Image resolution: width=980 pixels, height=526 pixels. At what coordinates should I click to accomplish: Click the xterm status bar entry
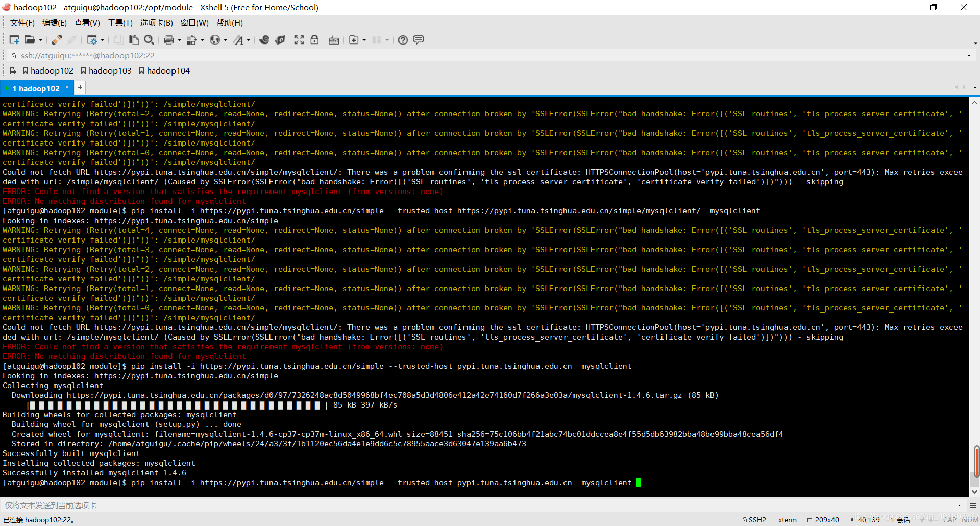tap(787, 520)
